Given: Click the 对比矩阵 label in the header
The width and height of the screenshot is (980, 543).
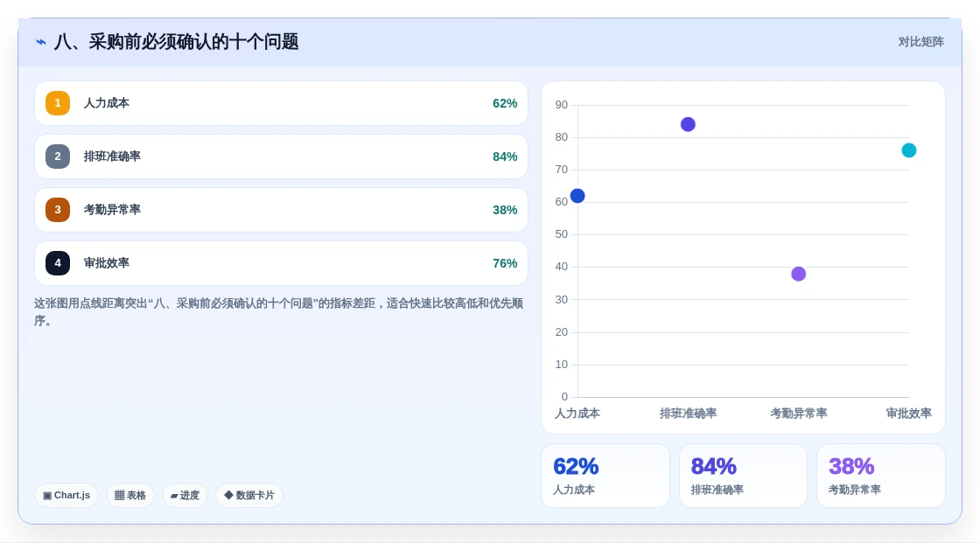Looking at the screenshot, I should (x=921, y=42).
